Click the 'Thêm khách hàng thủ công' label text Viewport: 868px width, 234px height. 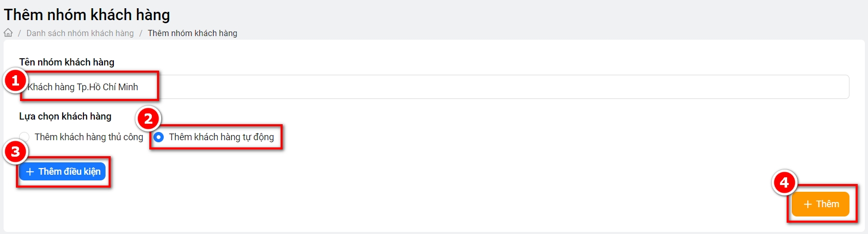[x=89, y=137]
